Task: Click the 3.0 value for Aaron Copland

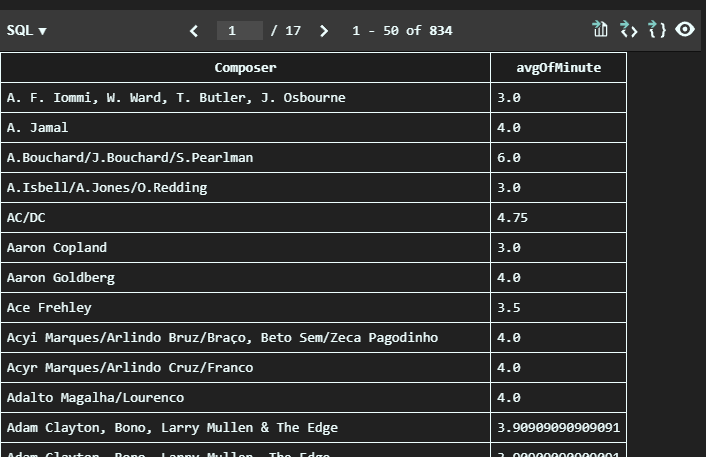Action: pos(558,248)
